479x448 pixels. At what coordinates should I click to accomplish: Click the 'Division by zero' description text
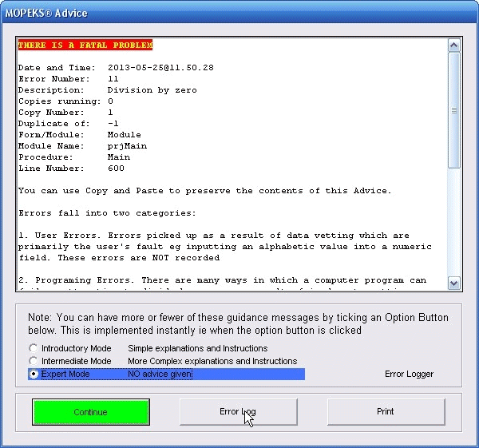152,90
